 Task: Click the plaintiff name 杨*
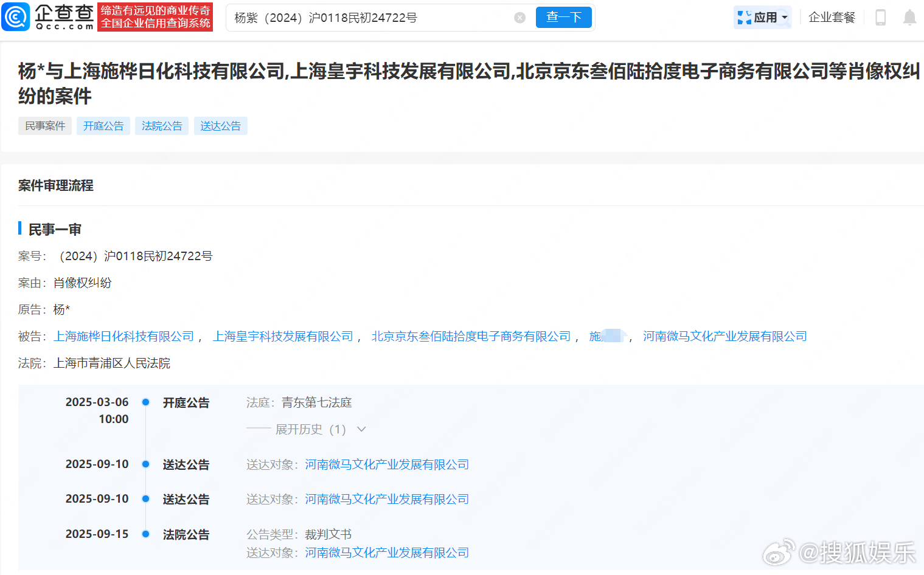(x=62, y=309)
